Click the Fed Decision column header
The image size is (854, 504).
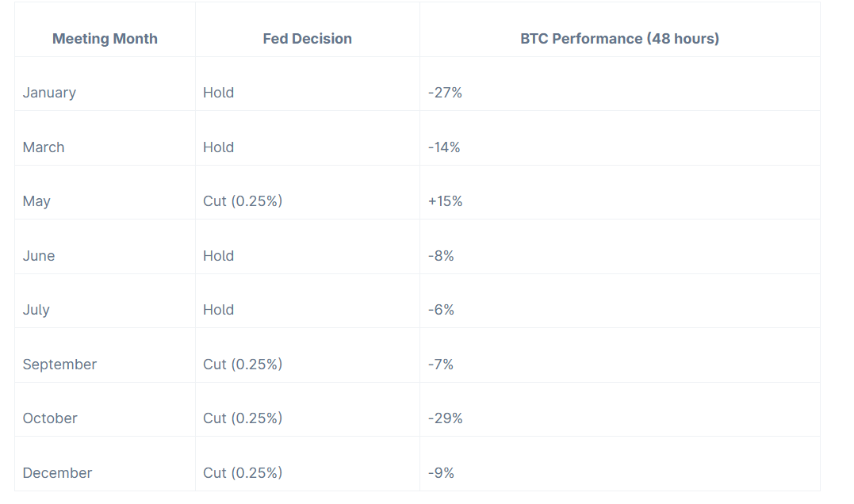[307, 39]
